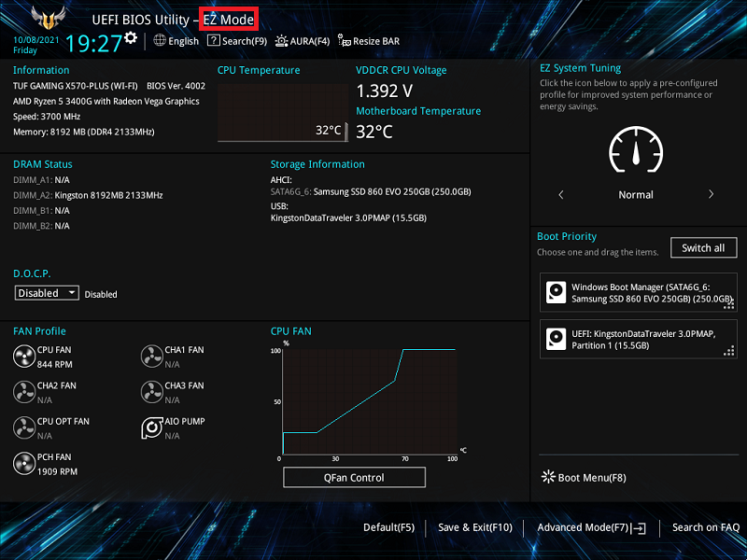Click the KingstonDataTraveler disk icon
This screenshot has height=560, width=747.
[556, 339]
